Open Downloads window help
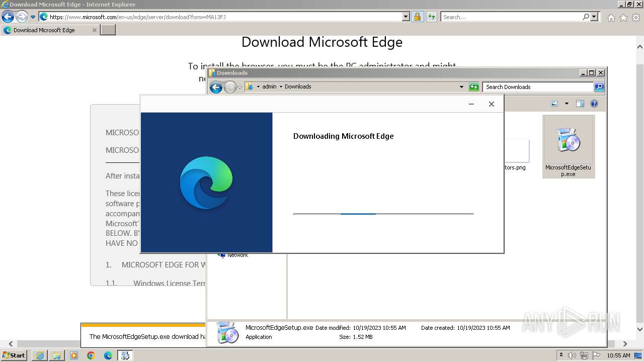 (x=594, y=104)
